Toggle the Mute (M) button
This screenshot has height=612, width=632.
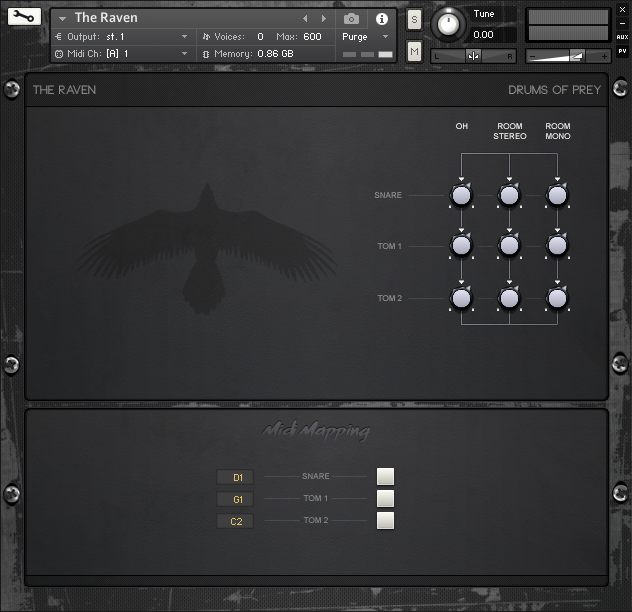tap(414, 50)
